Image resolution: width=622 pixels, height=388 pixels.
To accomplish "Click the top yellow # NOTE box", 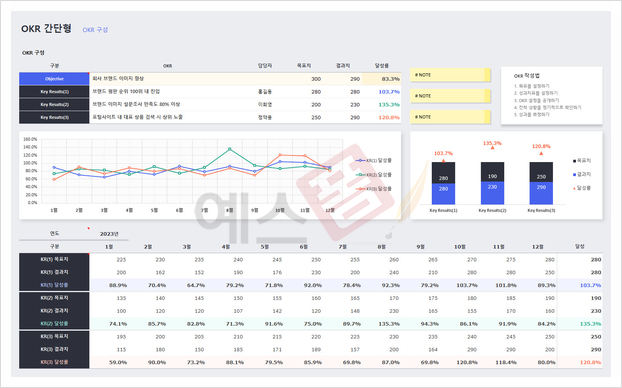I will (450, 75).
